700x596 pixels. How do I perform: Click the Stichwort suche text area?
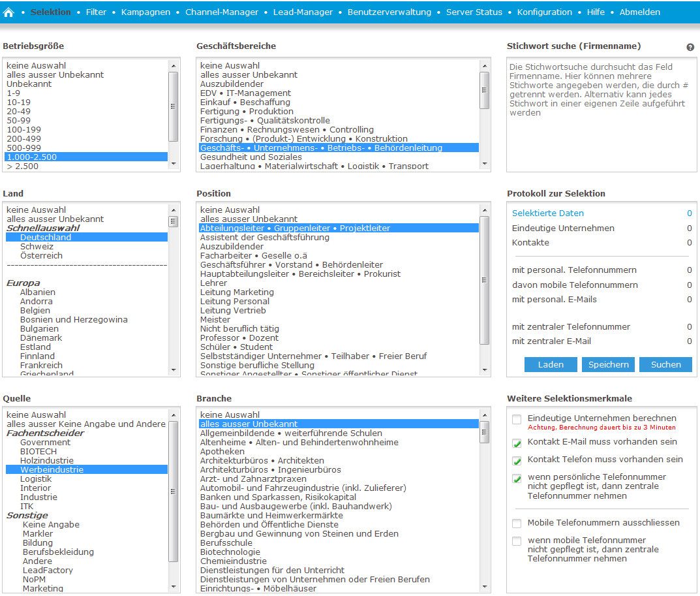(x=601, y=115)
